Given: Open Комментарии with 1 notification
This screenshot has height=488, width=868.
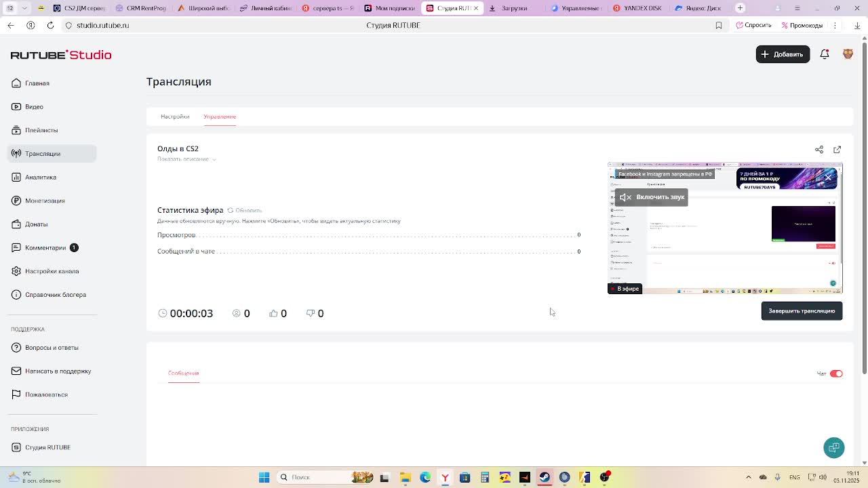Looking at the screenshot, I should pyautogui.click(x=45, y=247).
